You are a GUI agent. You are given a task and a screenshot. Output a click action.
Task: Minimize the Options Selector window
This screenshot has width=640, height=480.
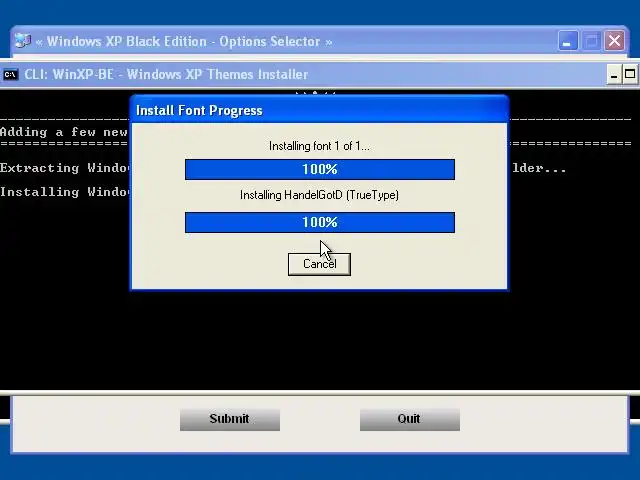[x=568, y=41]
